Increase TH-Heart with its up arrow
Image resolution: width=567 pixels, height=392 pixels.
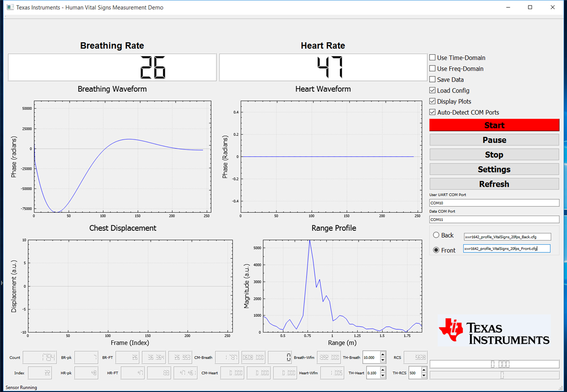tap(383, 370)
